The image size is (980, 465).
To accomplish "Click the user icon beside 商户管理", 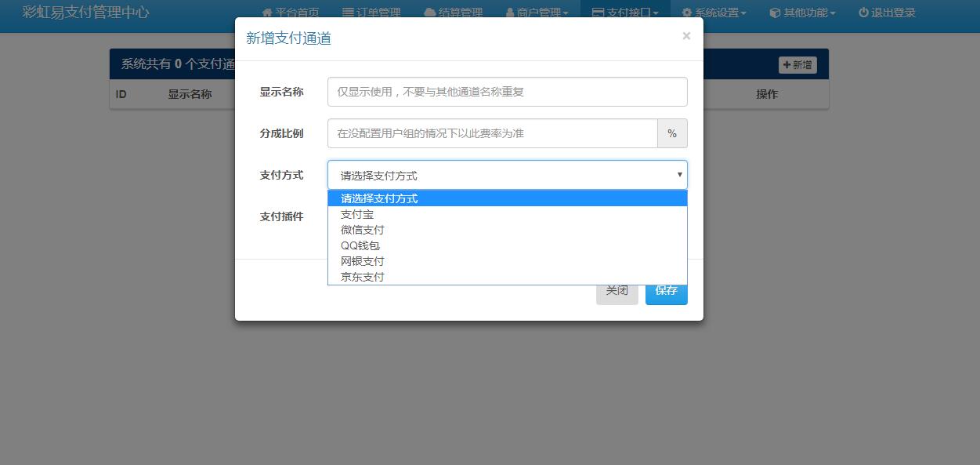I will [x=510, y=13].
